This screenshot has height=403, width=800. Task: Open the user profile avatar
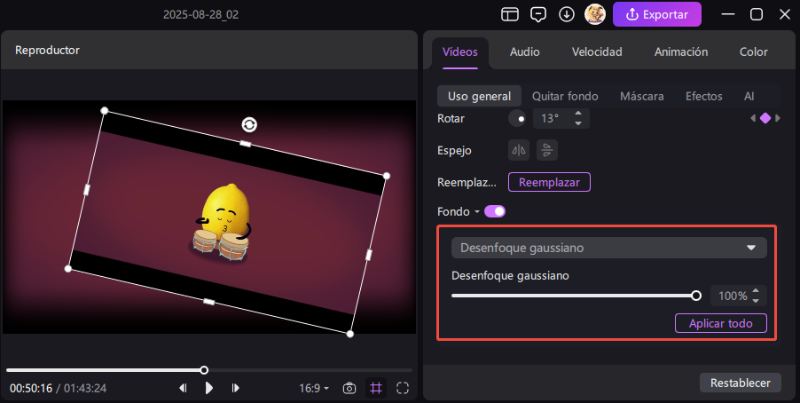594,15
